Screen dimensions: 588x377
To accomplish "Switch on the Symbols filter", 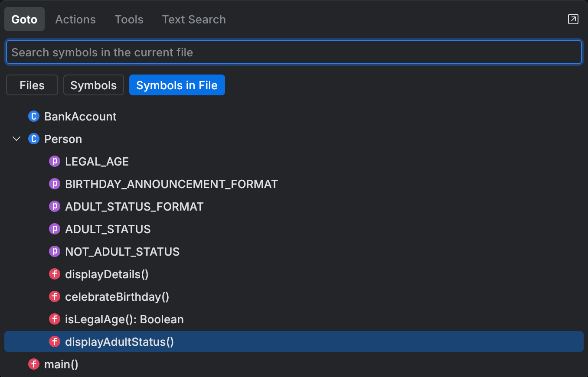I will pos(93,85).
